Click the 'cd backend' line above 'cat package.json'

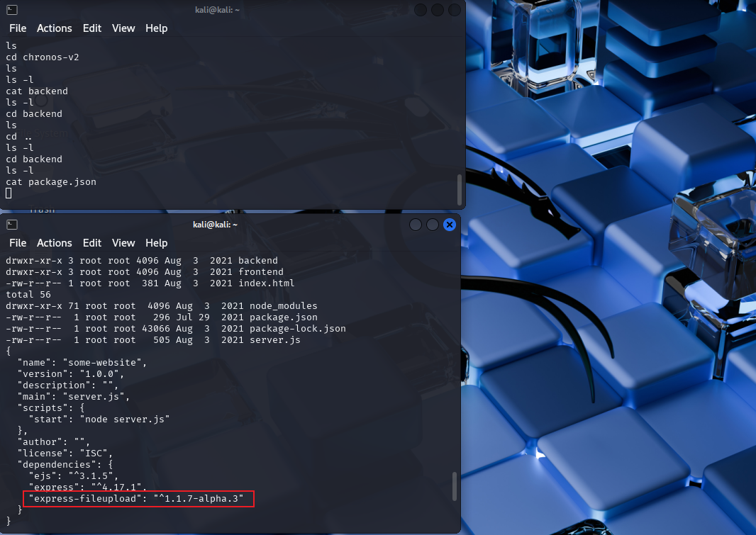(x=34, y=159)
